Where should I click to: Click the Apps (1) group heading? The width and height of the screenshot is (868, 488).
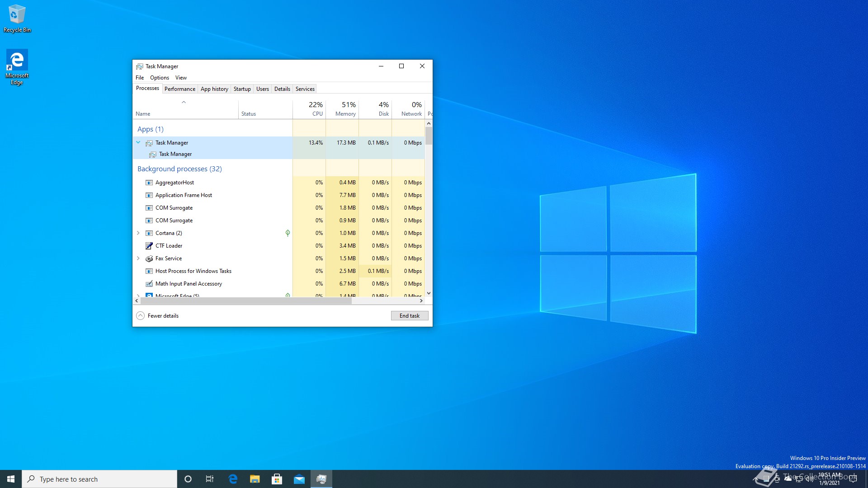click(x=151, y=129)
